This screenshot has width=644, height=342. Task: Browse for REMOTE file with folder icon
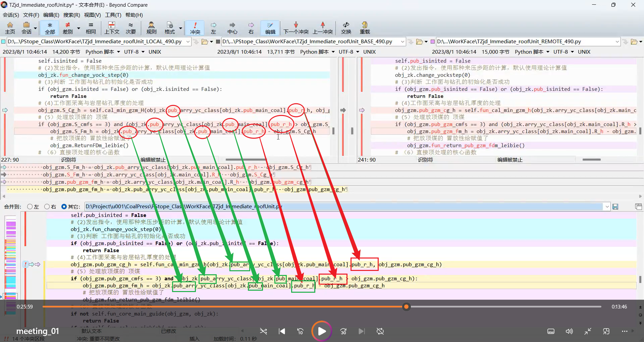click(x=634, y=42)
